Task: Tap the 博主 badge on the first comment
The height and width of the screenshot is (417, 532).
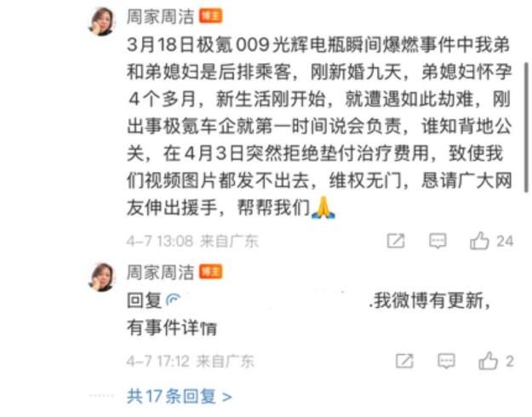Action: pos(211,16)
